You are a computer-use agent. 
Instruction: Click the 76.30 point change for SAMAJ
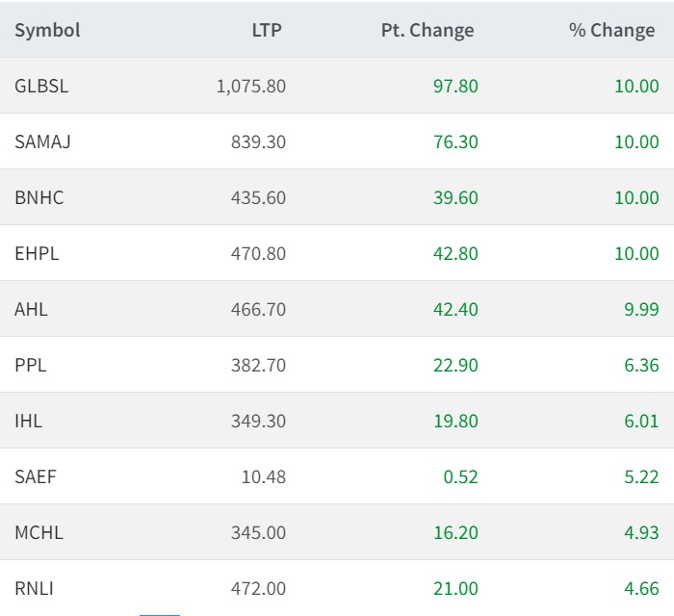click(x=455, y=141)
